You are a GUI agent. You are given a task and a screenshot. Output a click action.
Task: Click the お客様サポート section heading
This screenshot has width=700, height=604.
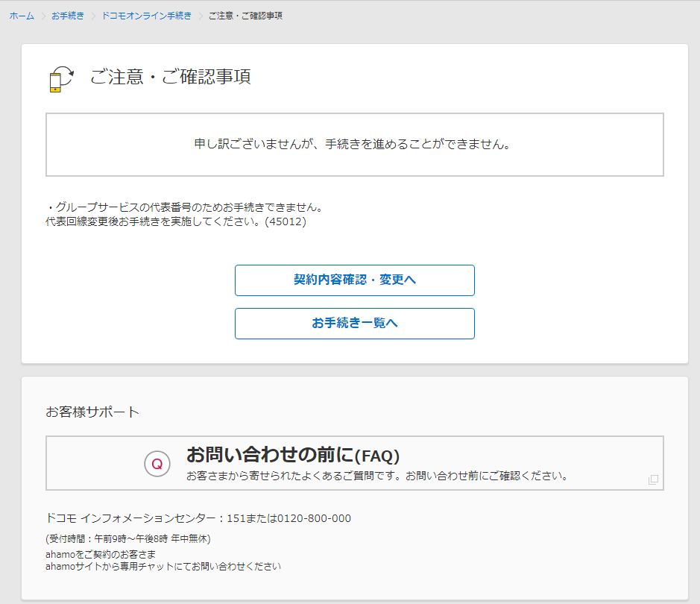tap(92, 412)
